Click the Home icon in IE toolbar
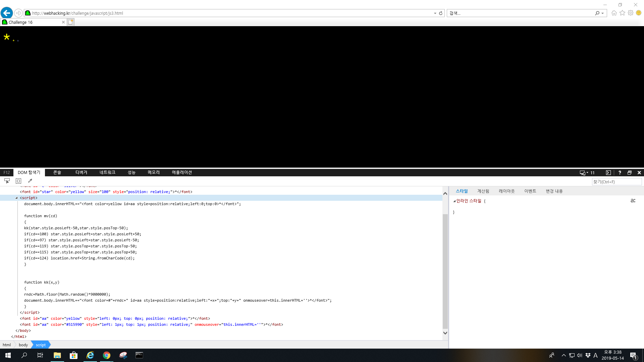 pos(614,13)
